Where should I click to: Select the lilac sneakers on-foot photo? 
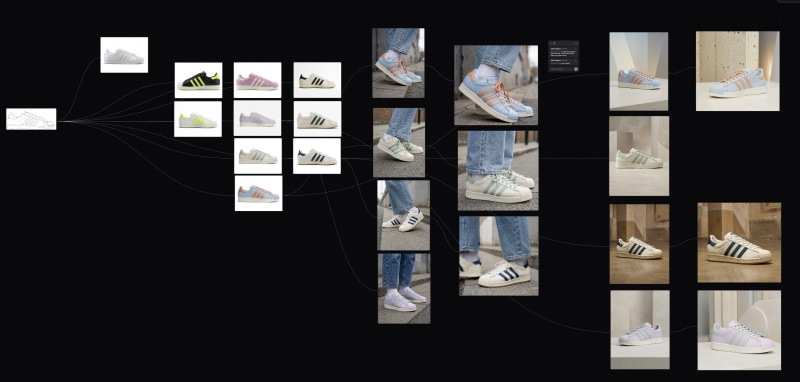404,289
